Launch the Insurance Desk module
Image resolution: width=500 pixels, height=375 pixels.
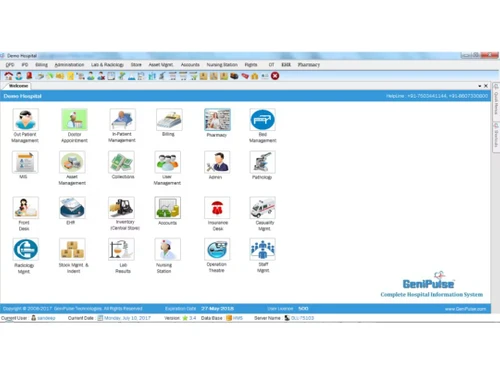coord(217,208)
